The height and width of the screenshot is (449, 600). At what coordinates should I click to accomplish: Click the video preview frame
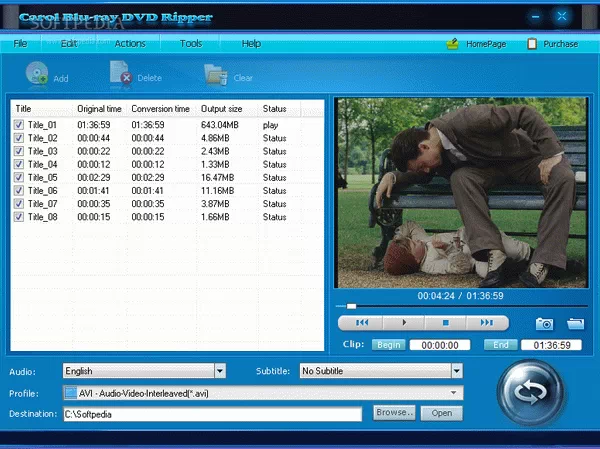[461, 193]
